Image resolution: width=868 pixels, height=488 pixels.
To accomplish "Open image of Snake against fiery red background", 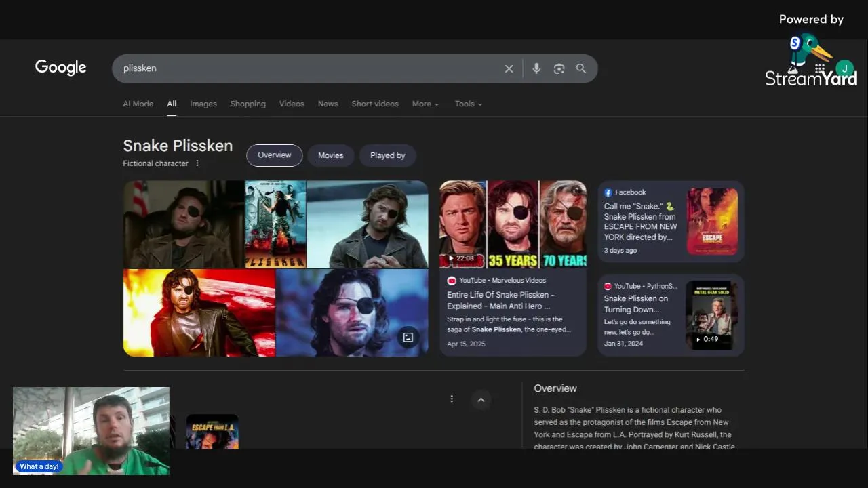I will point(199,312).
